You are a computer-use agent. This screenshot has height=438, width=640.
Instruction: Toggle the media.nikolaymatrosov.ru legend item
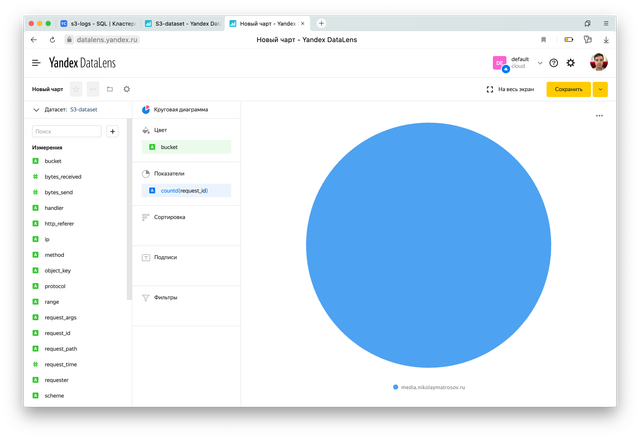point(430,386)
